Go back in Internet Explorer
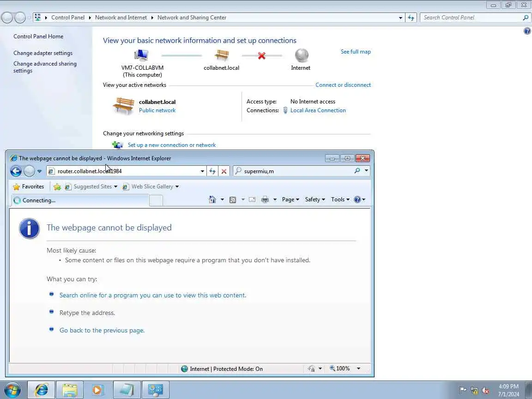This screenshot has height=399, width=532. coord(16,171)
